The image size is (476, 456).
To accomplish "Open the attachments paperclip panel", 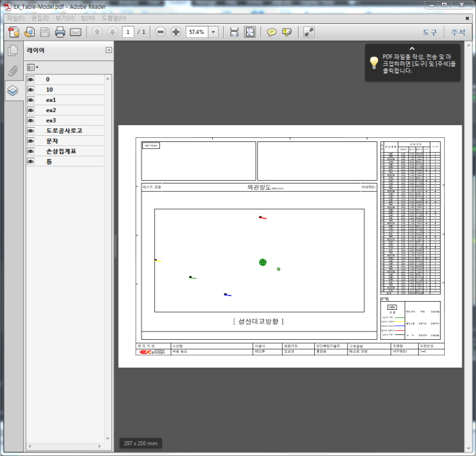I will (13, 71).
